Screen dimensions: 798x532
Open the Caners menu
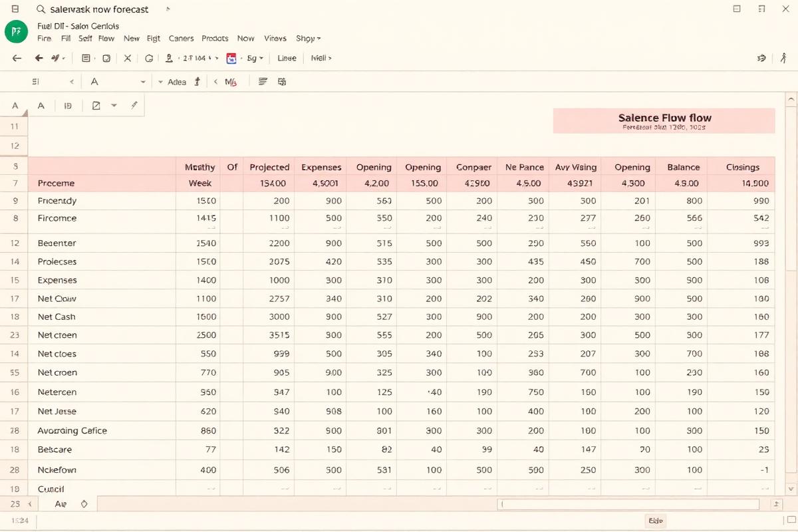click(182, 39)
